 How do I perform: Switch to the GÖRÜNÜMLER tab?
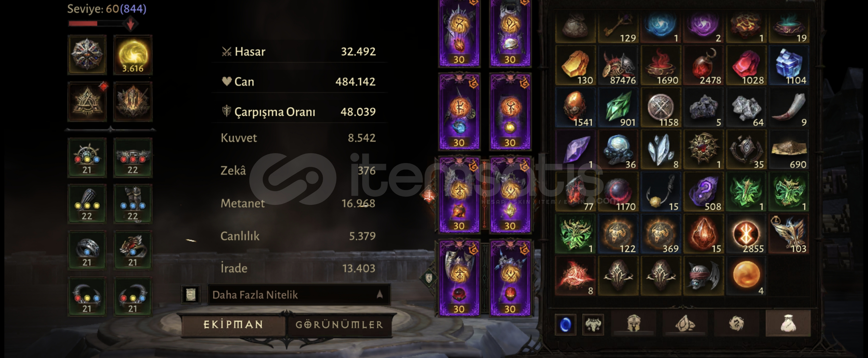pyautogui.click(x=339, y=324)
